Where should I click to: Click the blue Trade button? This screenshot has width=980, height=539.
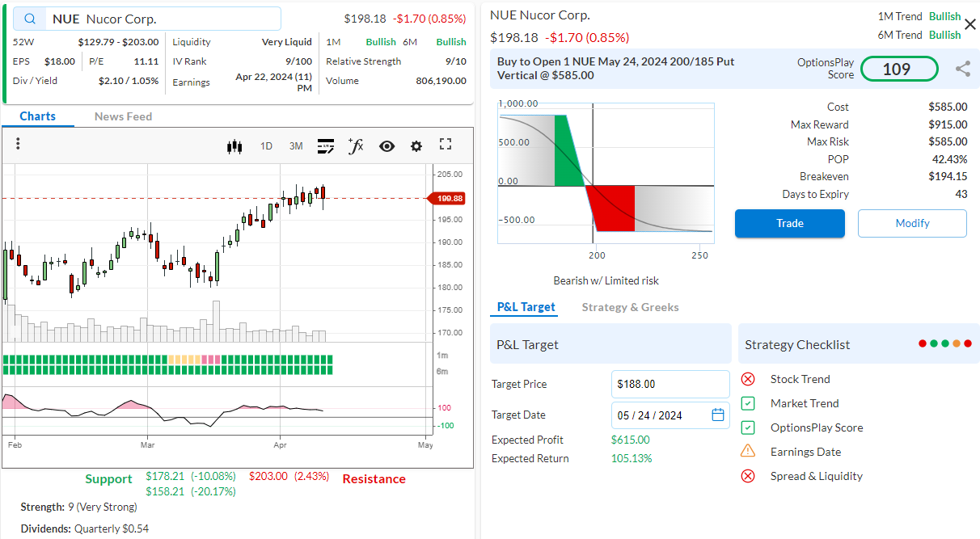click(x=790, y=223)
